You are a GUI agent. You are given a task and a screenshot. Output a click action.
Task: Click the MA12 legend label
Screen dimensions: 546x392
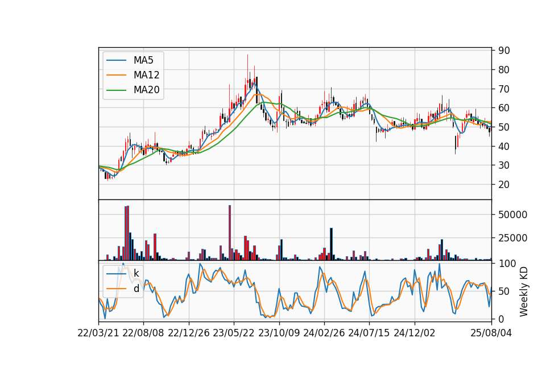click(x=146, y=75)
